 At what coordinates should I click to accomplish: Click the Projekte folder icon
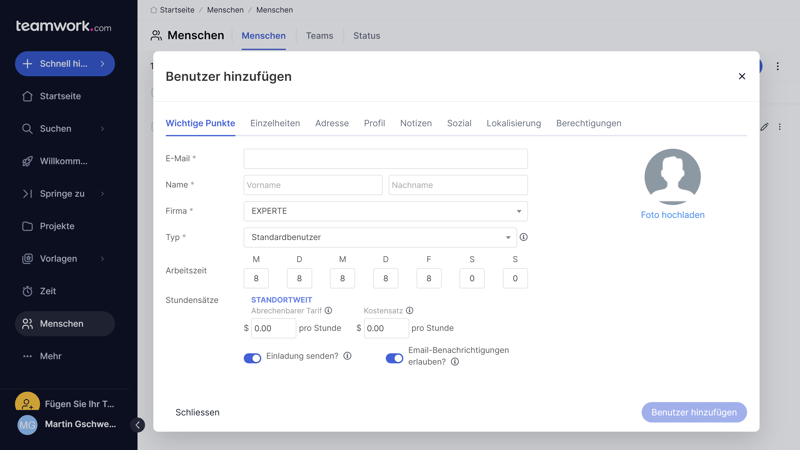(27, 226)
